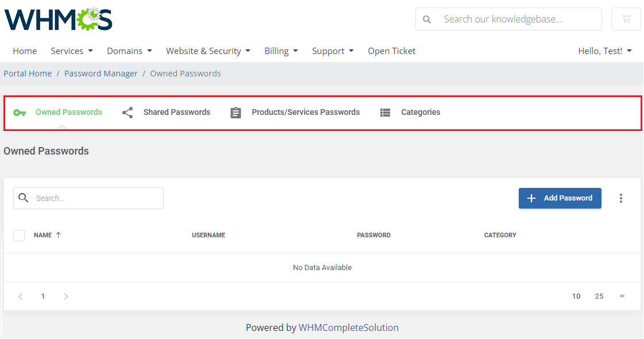Select page number 1 in pagination

coord(43,296)
